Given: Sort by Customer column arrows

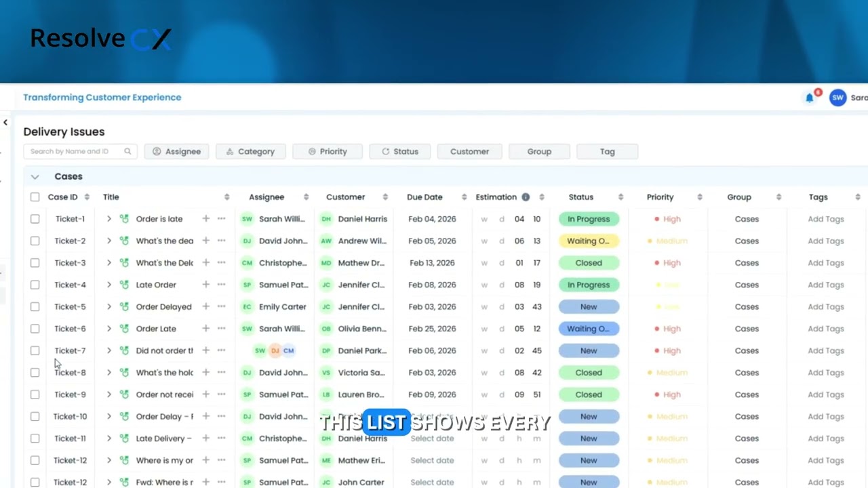Looking at the screenshot, I should (x=385, y=197).
